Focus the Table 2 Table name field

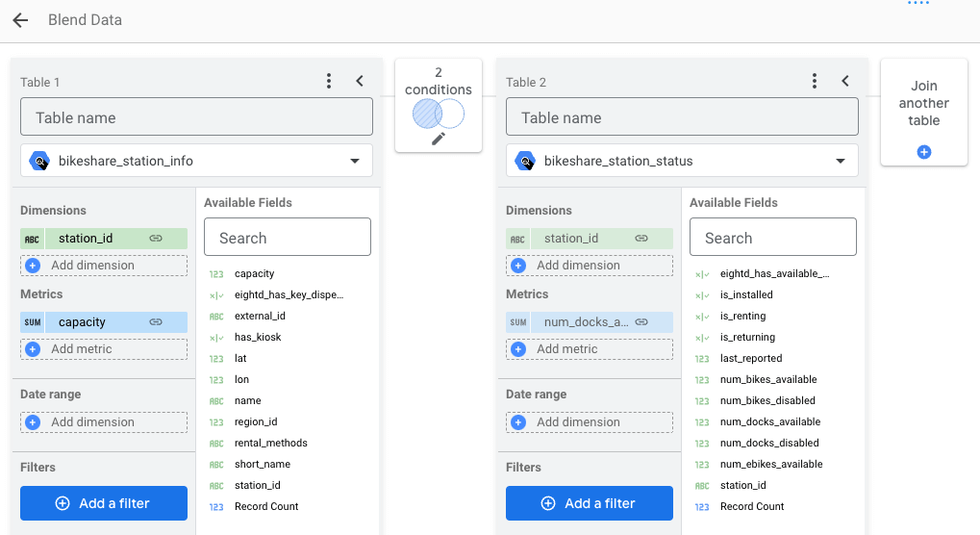tap(682, 116)
